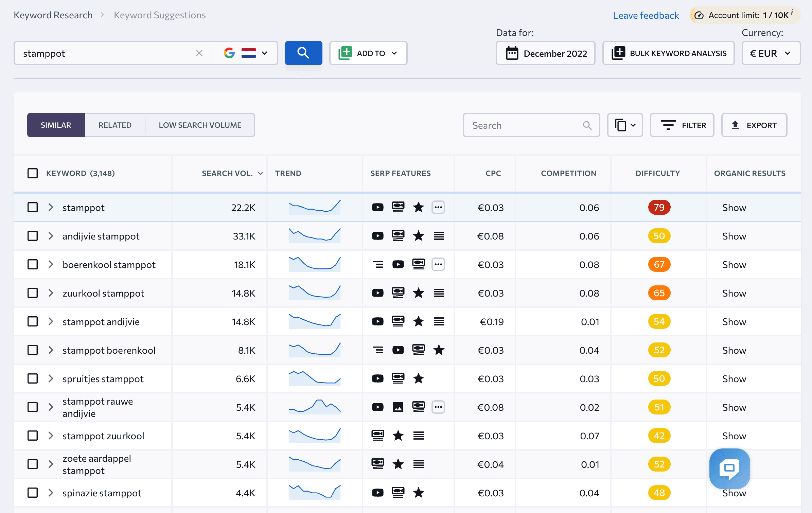The image size is (812, 513).
Task: Click the YouTube video SERP feature icon for stamppot
Action: point(377,207)
